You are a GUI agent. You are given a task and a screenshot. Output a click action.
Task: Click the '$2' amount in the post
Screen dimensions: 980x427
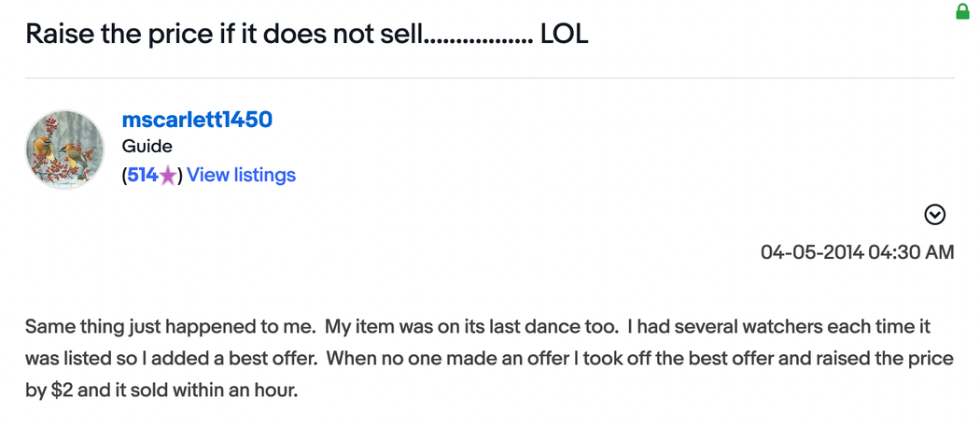[61, 391]
